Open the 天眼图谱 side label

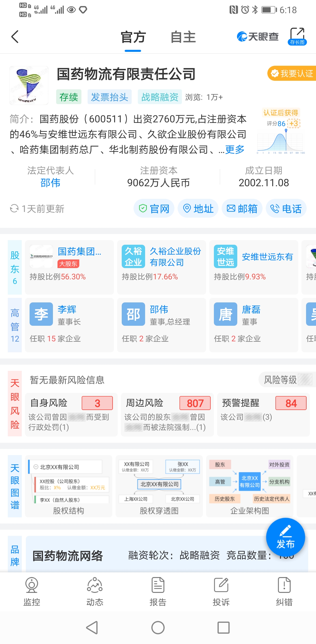click(15, 486)
